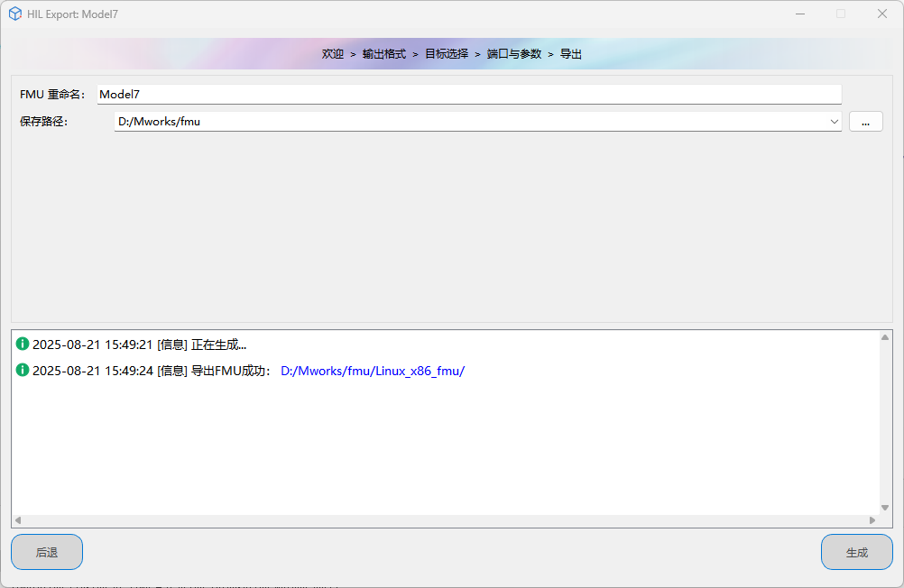
Task: Click the log scroll up arrow
Action: pyautogui.click(x=885, y=337)
